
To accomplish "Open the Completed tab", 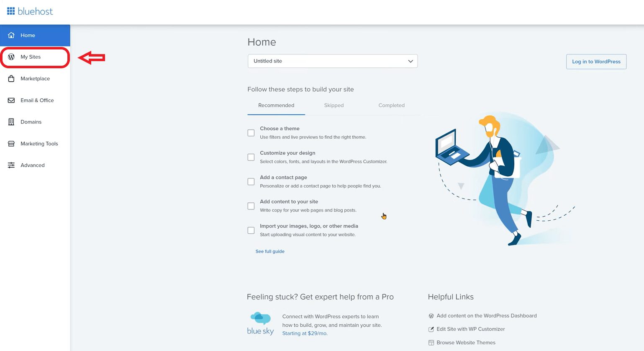I will (x=392, y=106).
